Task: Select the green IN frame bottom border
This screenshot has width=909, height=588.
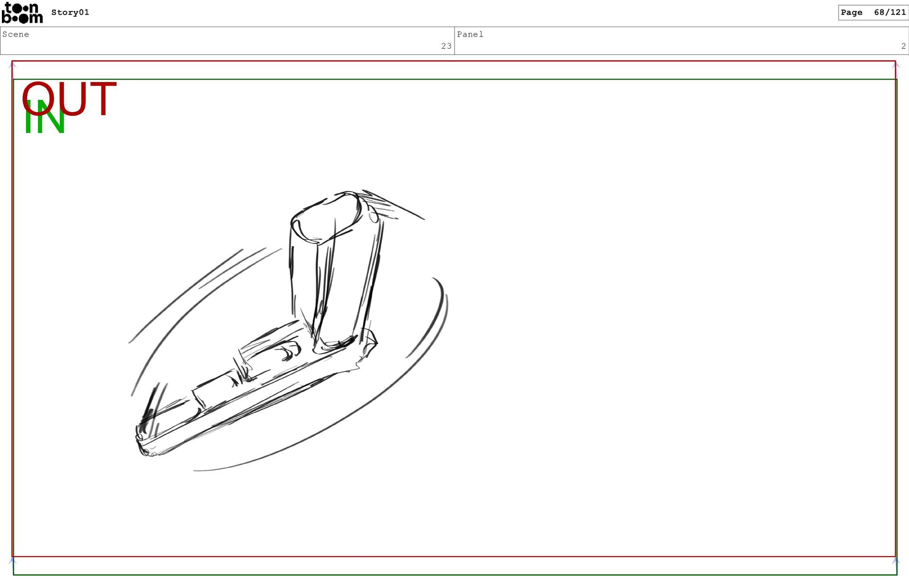Action: (x=454, y=575)
